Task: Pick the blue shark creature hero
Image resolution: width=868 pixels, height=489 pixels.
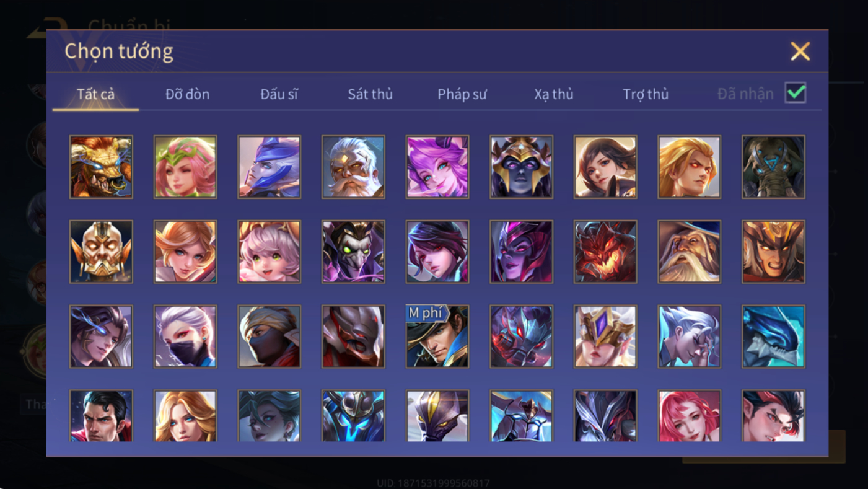Action: (x=774, y=337)
